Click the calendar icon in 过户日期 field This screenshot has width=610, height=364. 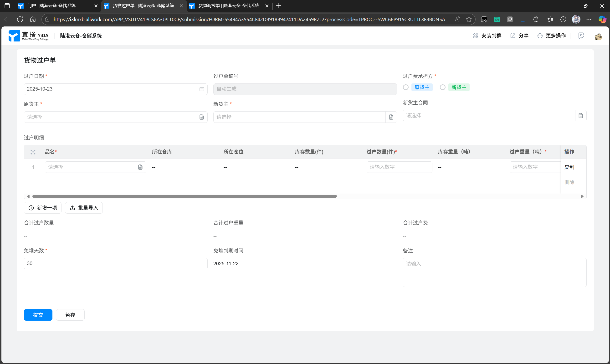[x=202, y=89]
